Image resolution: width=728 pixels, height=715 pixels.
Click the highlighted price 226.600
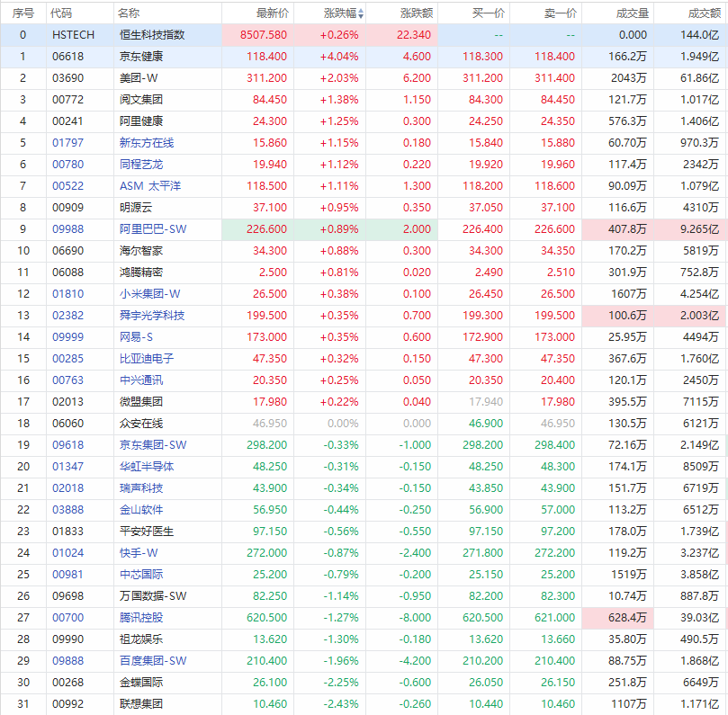(266, 229)
